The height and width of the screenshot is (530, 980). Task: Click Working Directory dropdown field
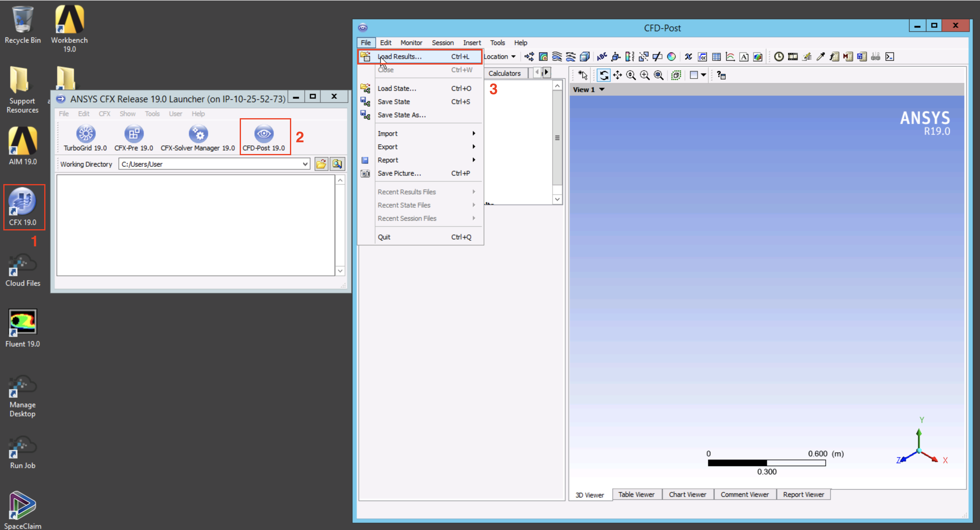[215, 164]
